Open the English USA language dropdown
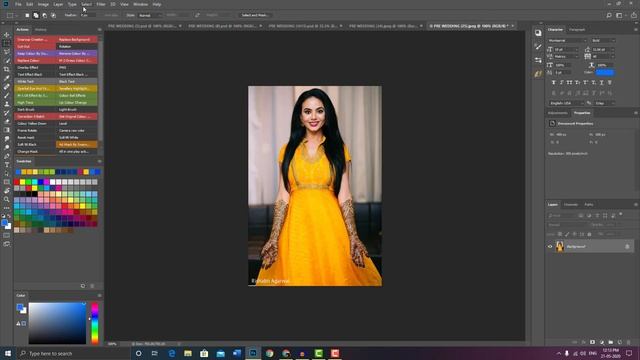This screenshot has width=640, height=360. coord(567,103)
